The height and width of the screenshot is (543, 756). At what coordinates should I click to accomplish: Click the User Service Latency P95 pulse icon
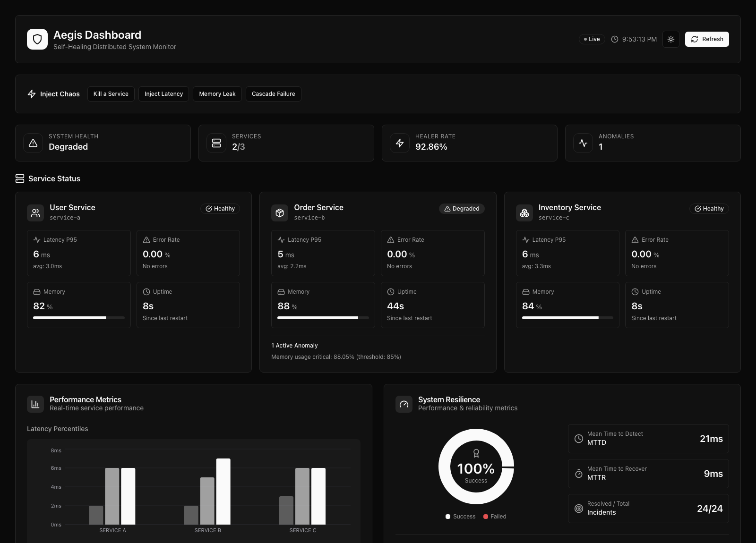click(37, 240)
